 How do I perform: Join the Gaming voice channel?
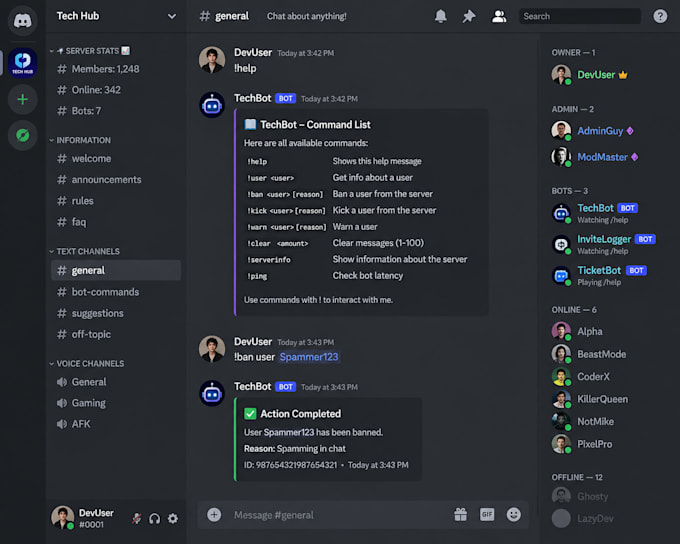116,403
